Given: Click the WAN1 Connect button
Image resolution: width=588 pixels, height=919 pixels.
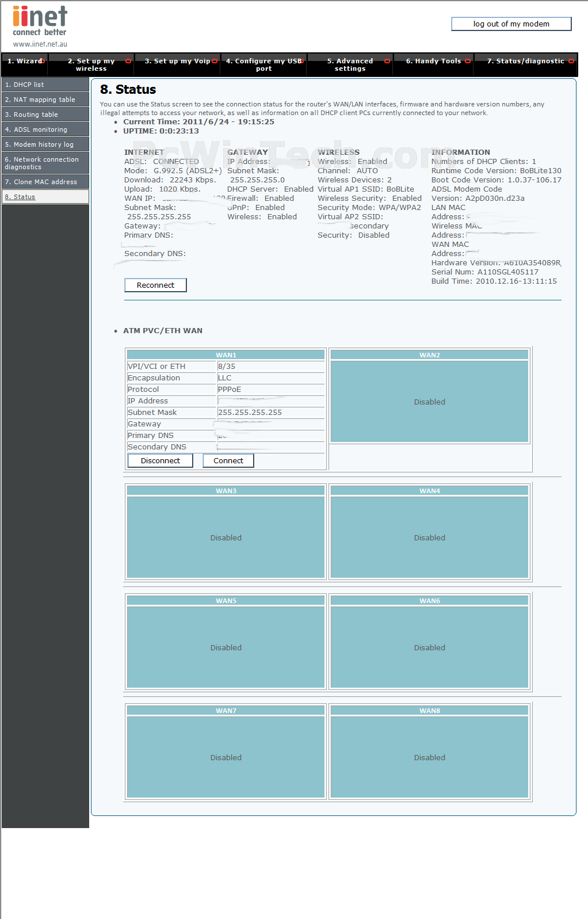Looking at the screenshot, I should coord(228,461).
